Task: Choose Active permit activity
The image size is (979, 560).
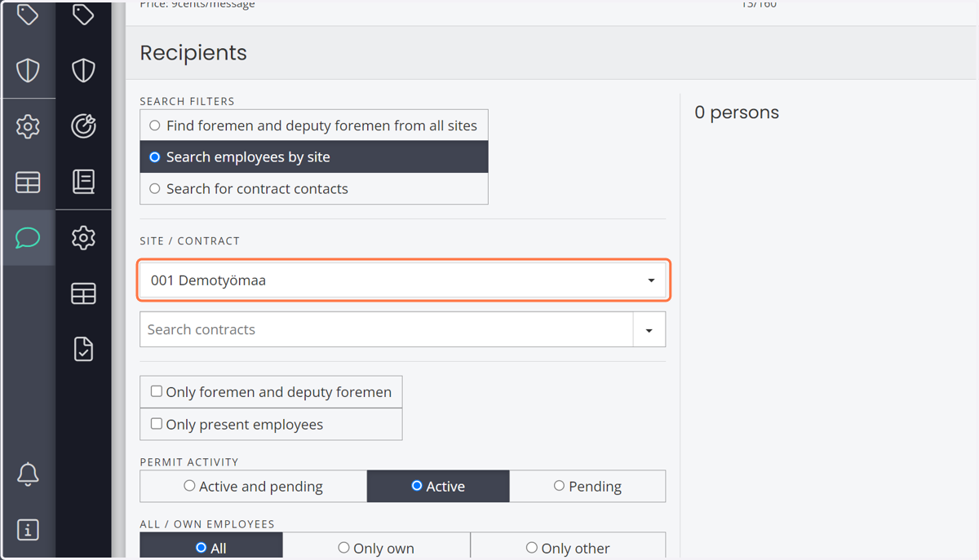Action: tap(438, 486)
